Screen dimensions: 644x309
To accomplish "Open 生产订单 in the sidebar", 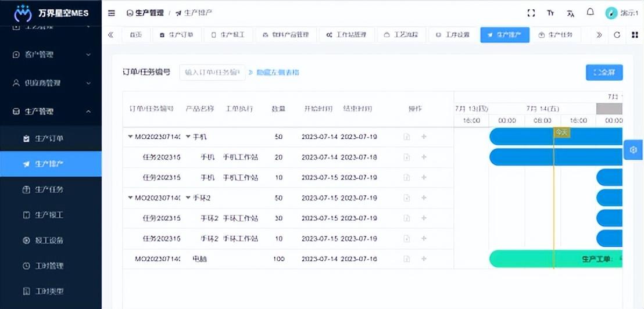I will (x=51, y=138).
